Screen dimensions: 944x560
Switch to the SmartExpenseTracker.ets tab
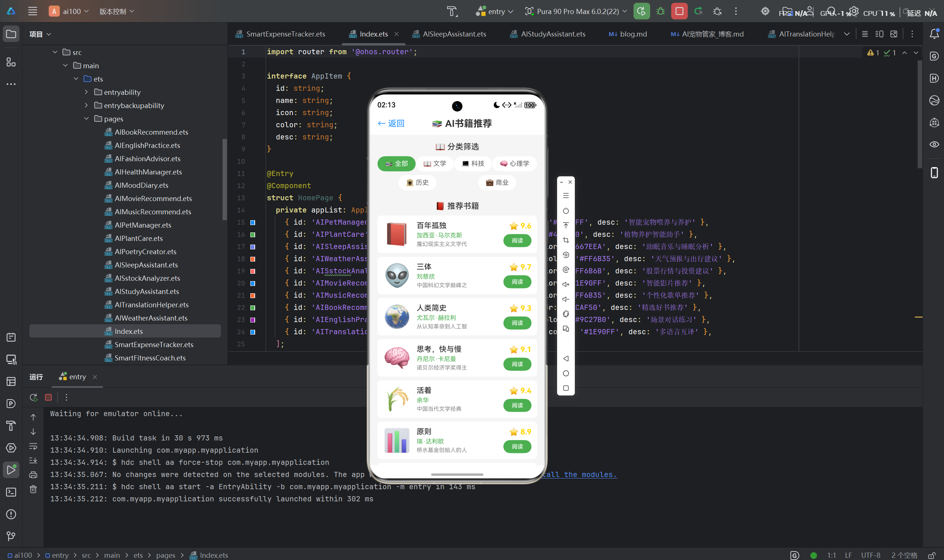click(280, 34)
